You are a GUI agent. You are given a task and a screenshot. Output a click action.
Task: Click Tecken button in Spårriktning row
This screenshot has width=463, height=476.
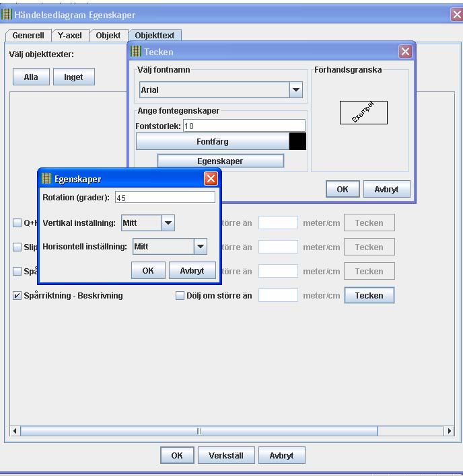(x=369, y=295)
